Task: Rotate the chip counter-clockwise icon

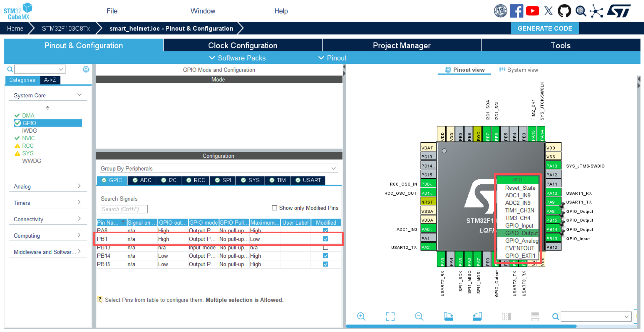Action: click(x=477, y=316)
